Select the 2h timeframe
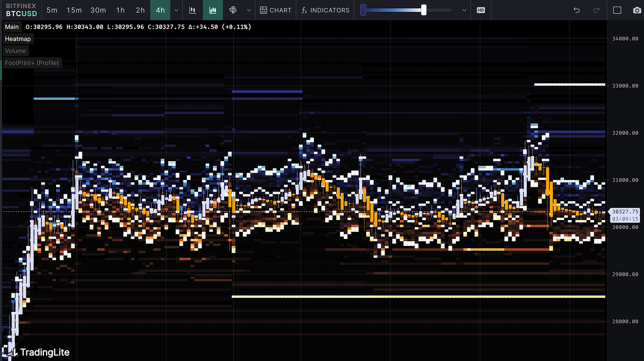644x361 pixels. [140, 10]
